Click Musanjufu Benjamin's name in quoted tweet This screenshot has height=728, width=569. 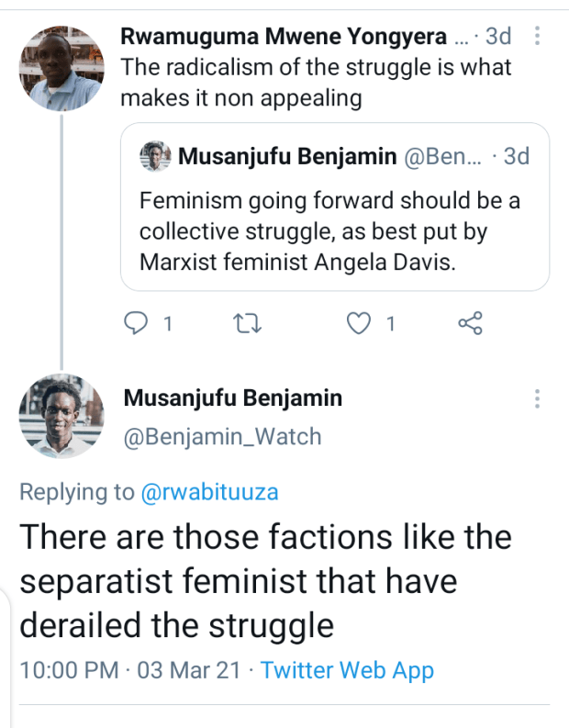287,157
